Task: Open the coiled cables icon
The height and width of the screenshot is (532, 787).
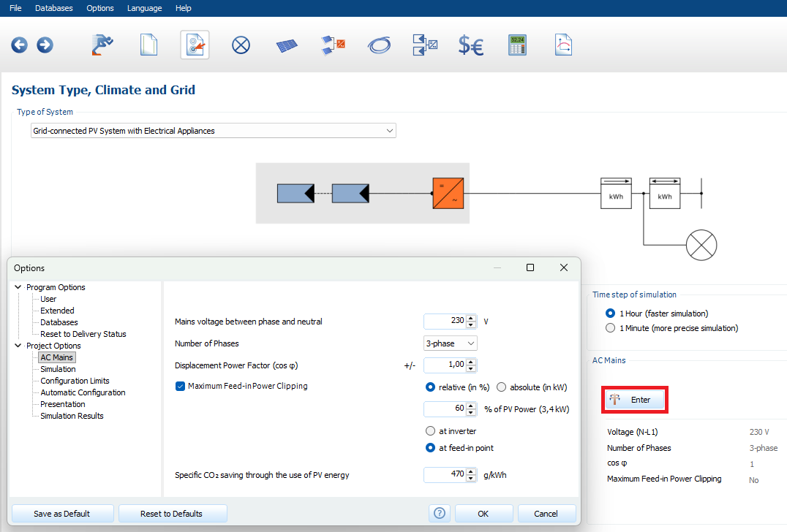Action: pos(379,45)
